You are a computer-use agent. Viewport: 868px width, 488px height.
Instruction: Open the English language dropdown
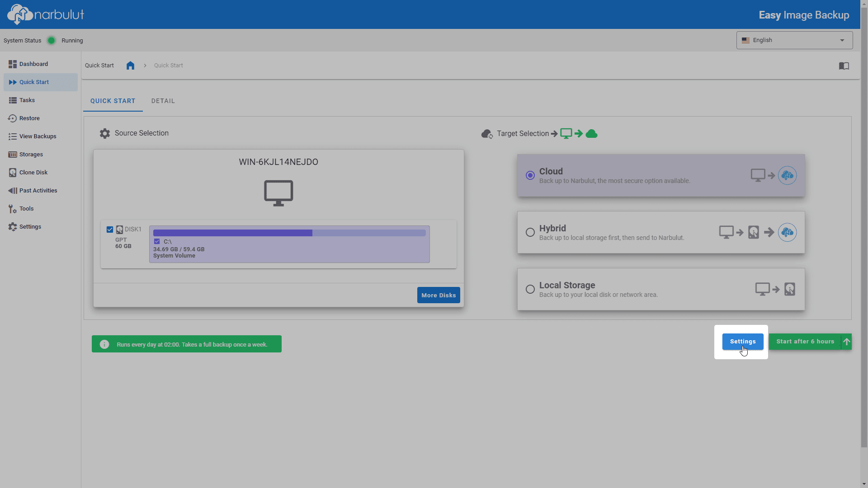pos(794,40)
